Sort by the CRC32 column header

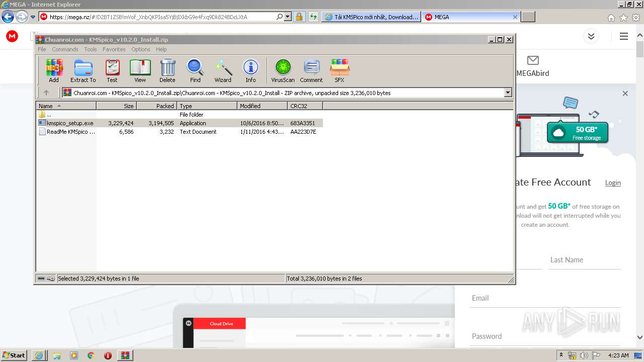(305, 106)
